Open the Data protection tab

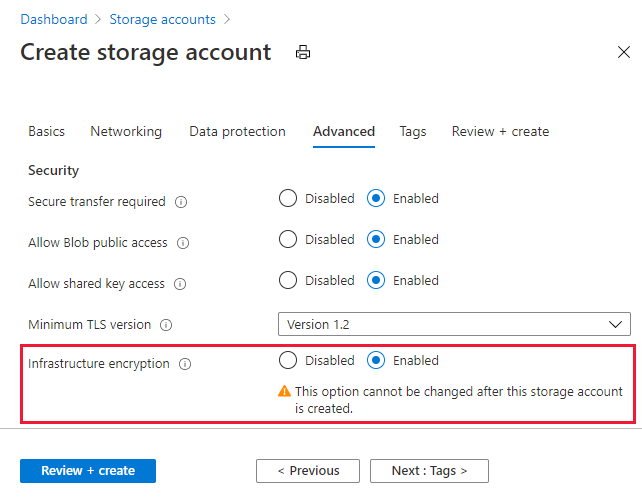coord(237,131)
